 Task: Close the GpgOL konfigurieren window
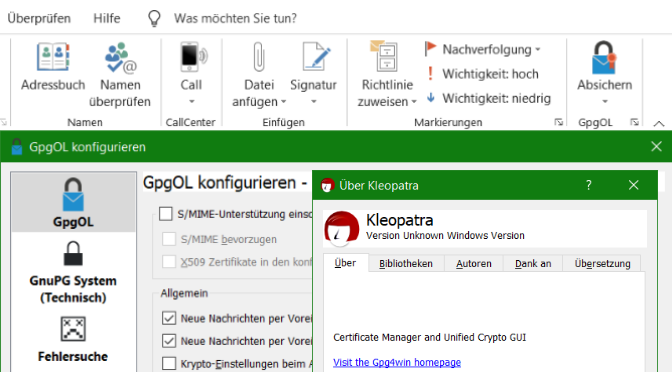[656, 147]
